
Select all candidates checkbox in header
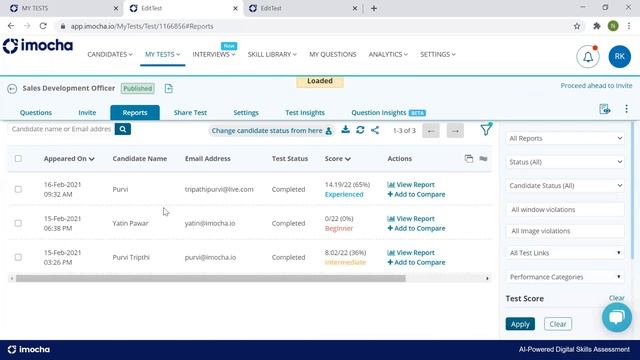[x=18, y=158]
